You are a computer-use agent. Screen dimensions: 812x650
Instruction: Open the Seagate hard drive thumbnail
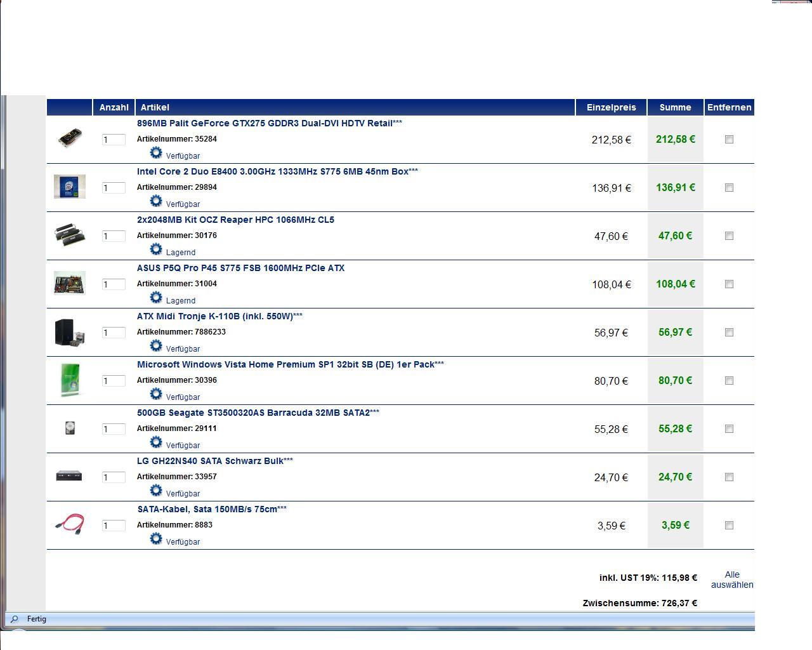click(70, 428)
